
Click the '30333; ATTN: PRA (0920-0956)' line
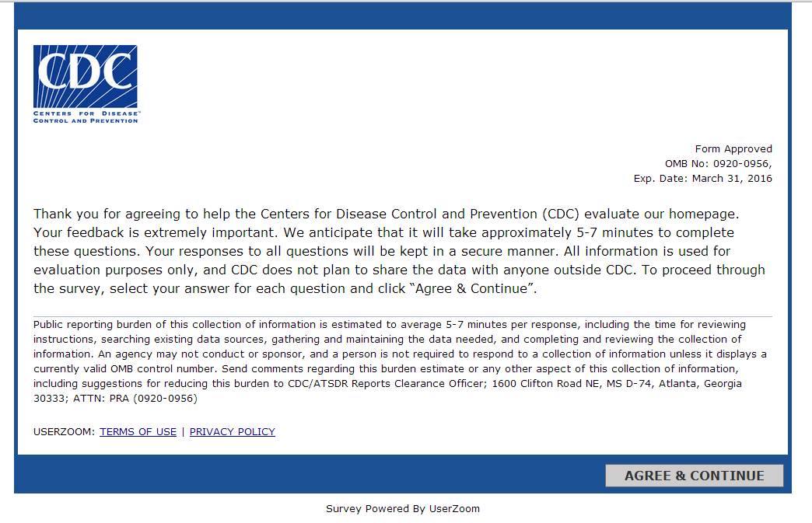(x=115, y=399)
